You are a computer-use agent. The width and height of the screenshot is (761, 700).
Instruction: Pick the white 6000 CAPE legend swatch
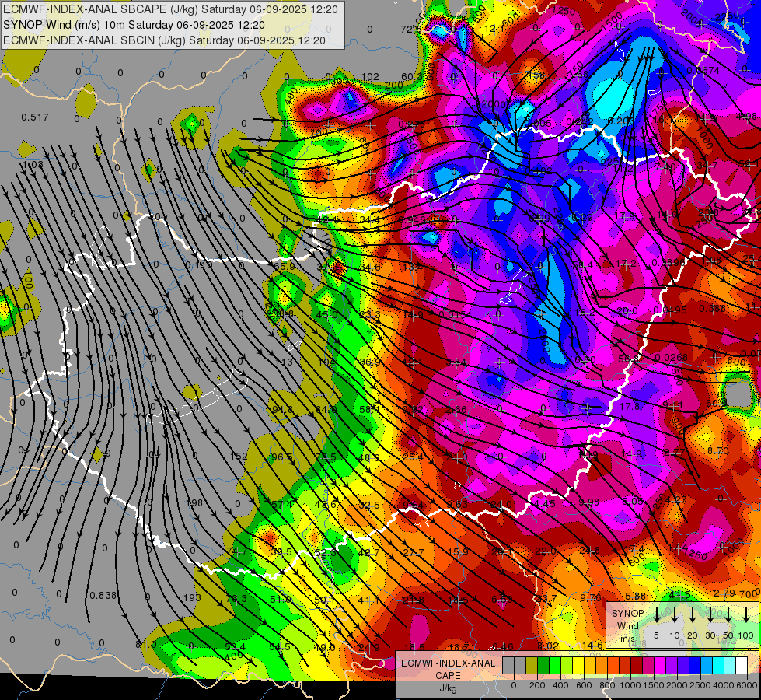pos(742,666)
